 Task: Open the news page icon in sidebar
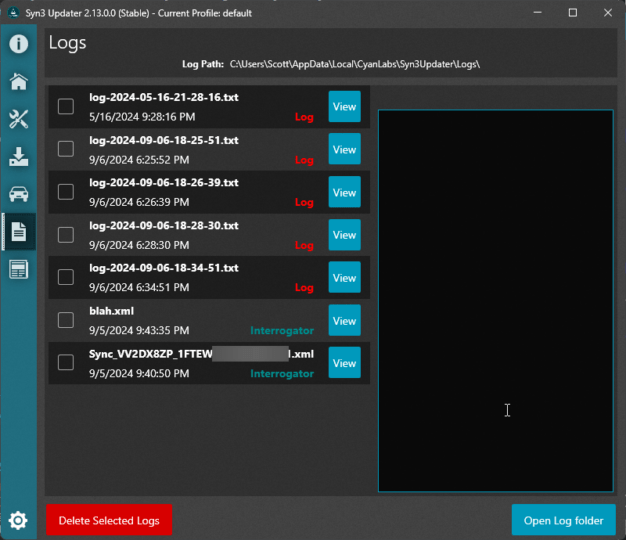[x=18, y=269]
